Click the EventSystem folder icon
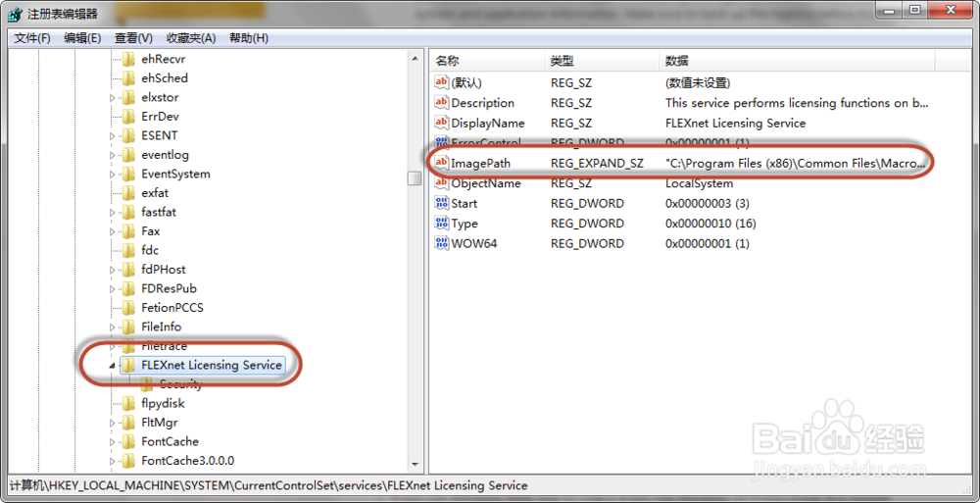 pyautogui.click(x=128, y=174)
